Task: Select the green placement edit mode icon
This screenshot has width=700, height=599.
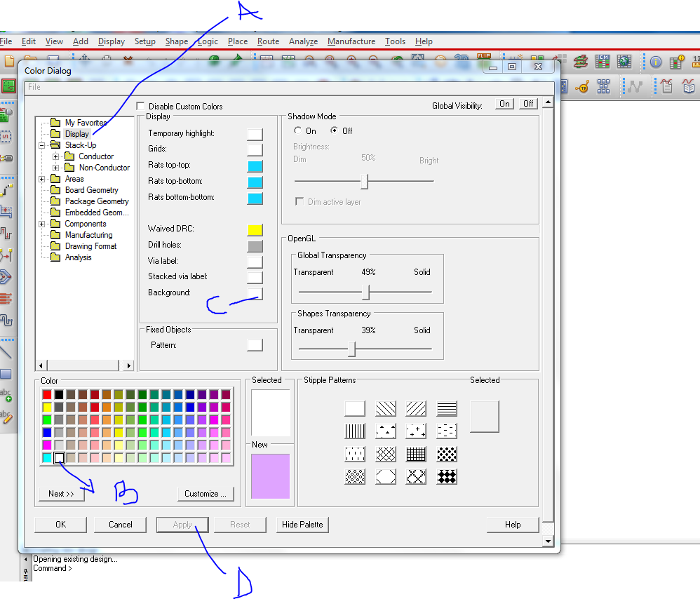Action: pyautogui.click(x=8, y=86)
